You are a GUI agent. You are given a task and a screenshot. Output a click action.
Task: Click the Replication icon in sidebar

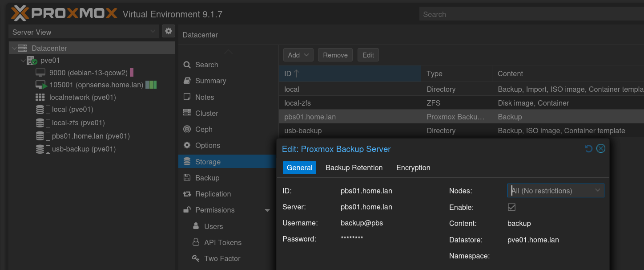(187, 194)
